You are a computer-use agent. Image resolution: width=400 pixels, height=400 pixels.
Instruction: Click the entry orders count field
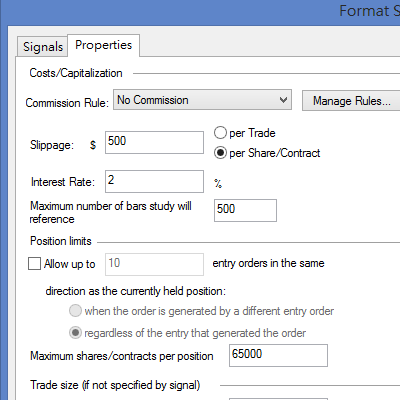tap(154, 264)
